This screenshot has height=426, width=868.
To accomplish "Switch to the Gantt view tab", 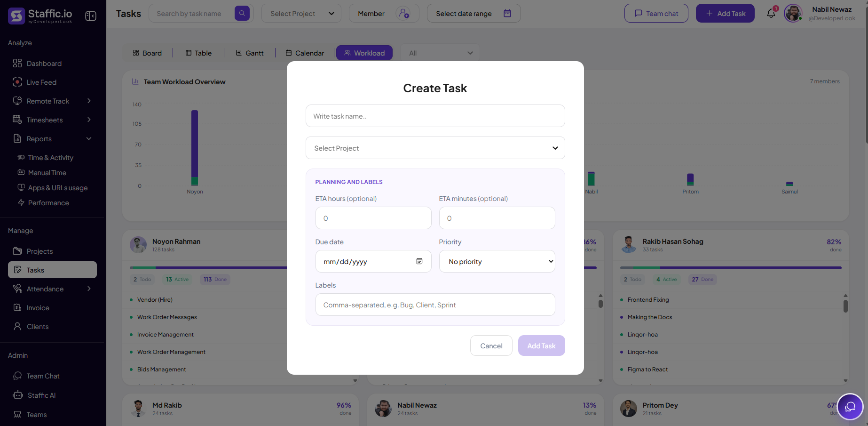I will pyautogui.click(x=250, y=53).
